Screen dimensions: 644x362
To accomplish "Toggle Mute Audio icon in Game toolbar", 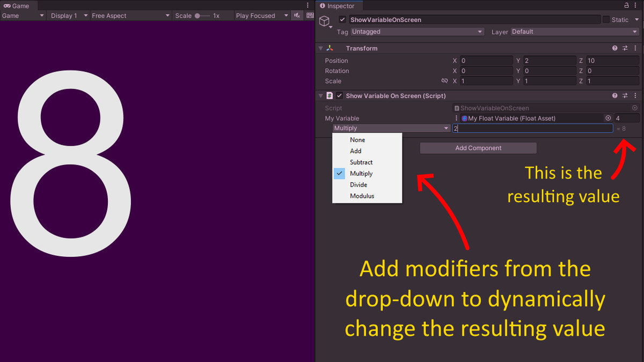I will tap(297, 16).
